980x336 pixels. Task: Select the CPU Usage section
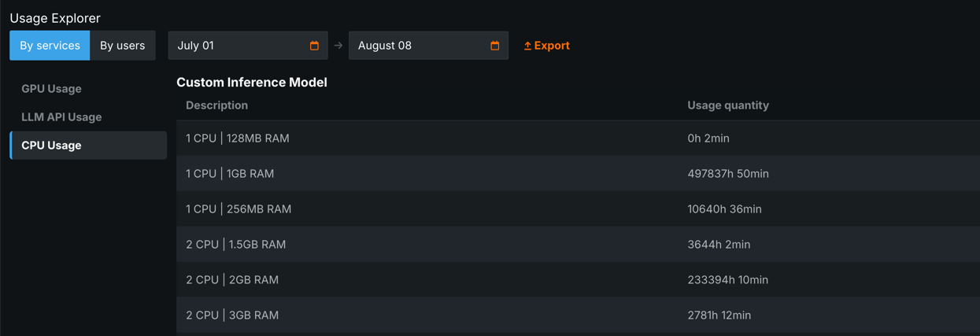click(51, 146)
